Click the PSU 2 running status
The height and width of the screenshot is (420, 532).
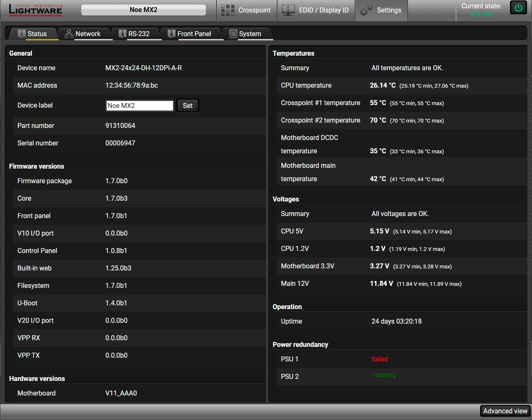click(x=385, y=375)
